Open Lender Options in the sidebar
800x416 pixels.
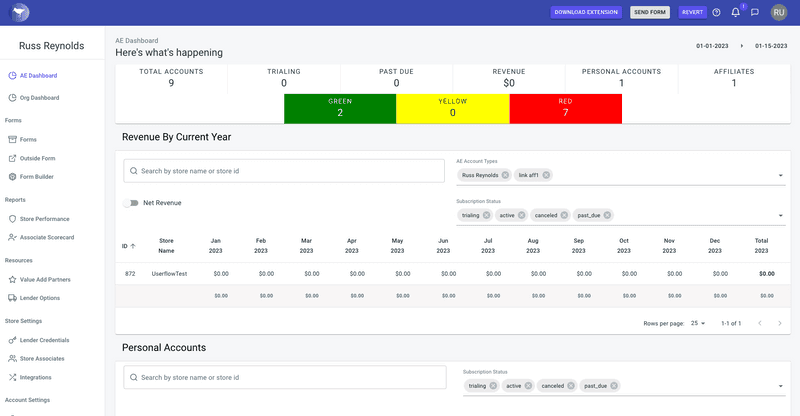[40, 298]
